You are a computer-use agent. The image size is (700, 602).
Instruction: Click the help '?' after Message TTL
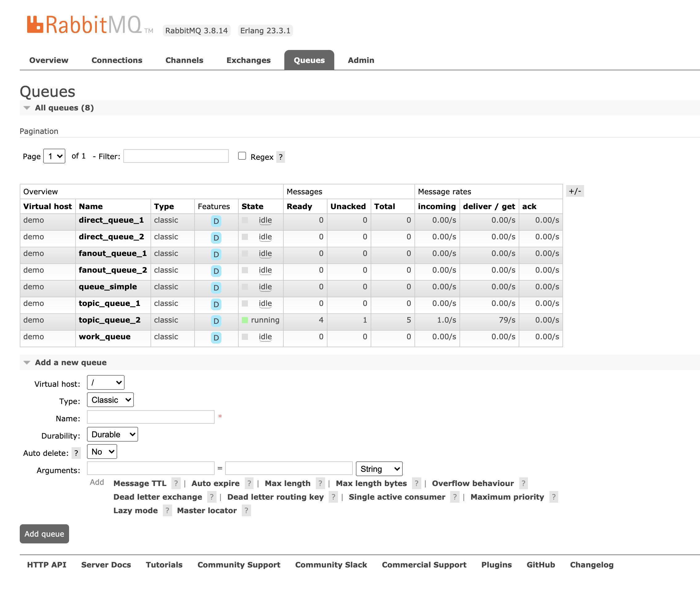click(176, 484)
